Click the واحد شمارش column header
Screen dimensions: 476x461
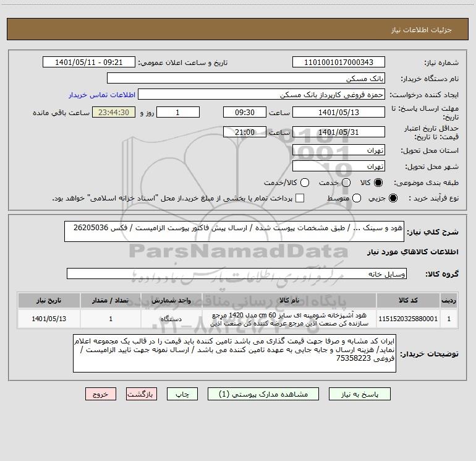(x=171, y=300)
